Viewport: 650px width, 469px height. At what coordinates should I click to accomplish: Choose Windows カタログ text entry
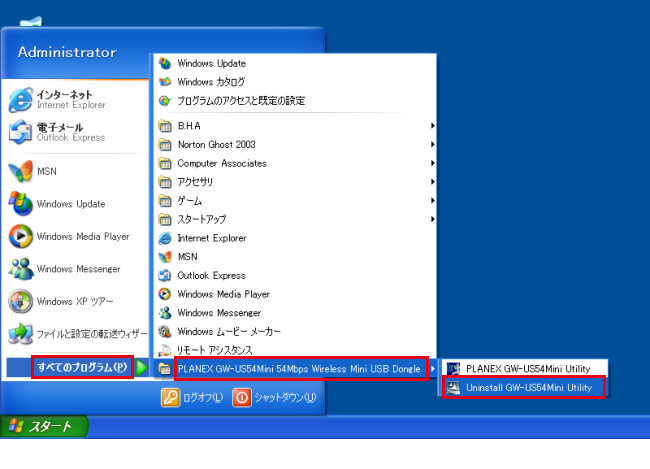coord(211,82)
